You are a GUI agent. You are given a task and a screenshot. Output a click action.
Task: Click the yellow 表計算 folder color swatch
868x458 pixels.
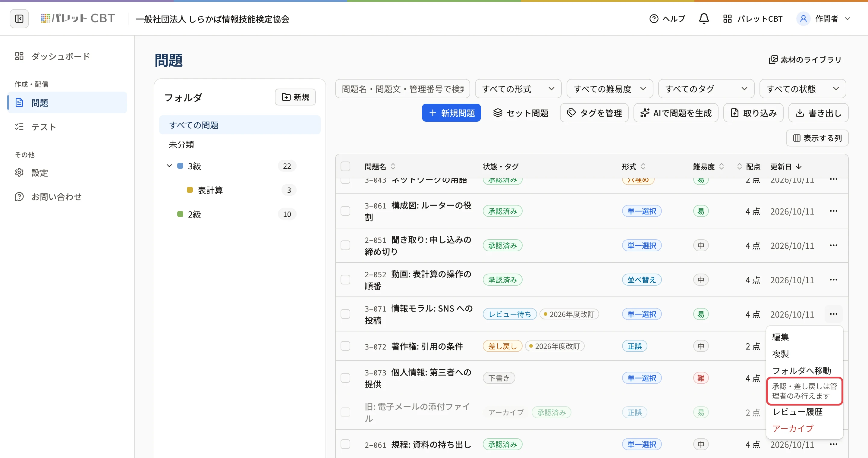coord(190,190)
